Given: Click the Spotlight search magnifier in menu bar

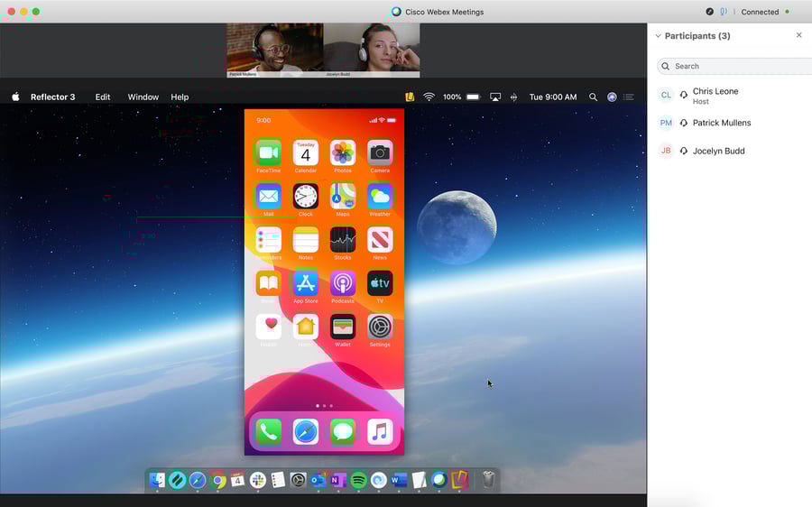Looking at the screenshot, I should (x=593, y=97).
